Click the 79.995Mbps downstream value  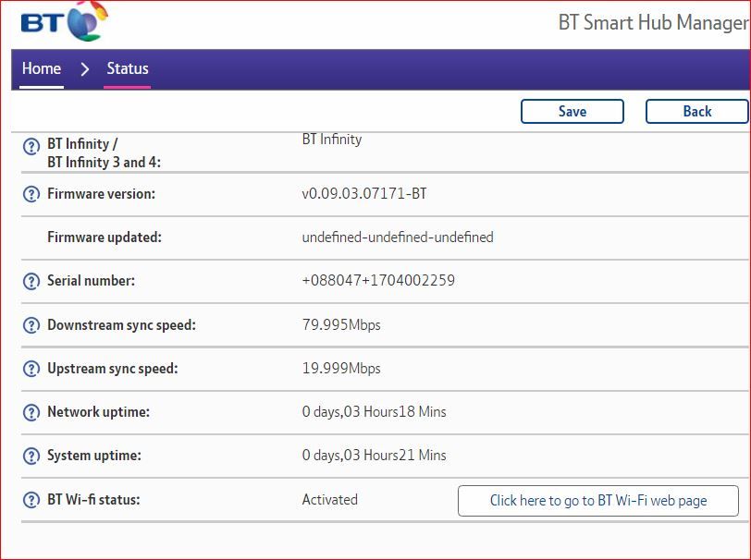341,324
